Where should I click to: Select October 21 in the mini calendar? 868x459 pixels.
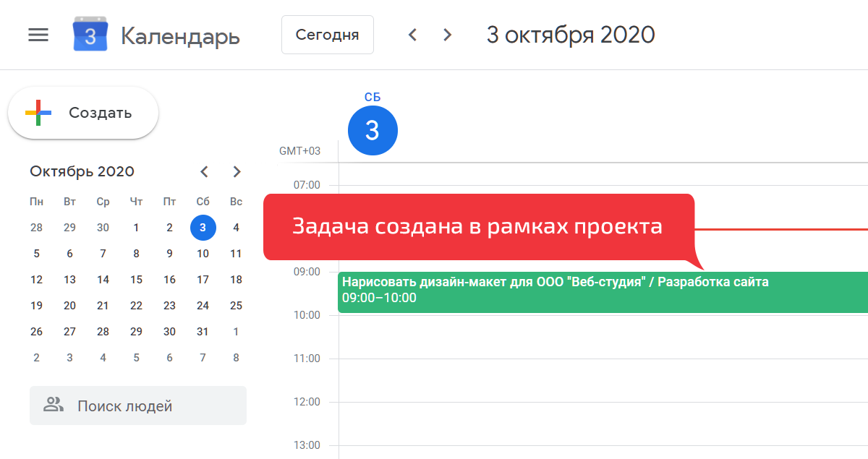103,306
